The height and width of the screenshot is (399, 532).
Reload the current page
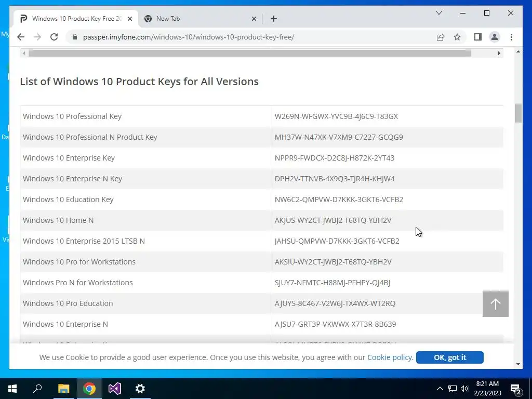54,37
